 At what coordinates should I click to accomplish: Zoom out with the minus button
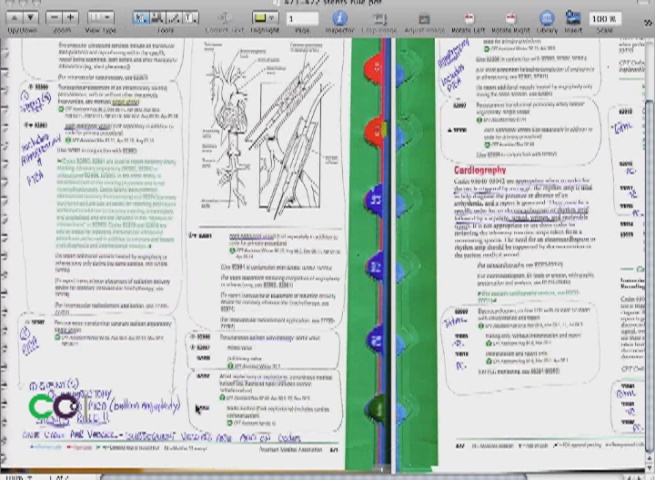click(x=54, y=18)
